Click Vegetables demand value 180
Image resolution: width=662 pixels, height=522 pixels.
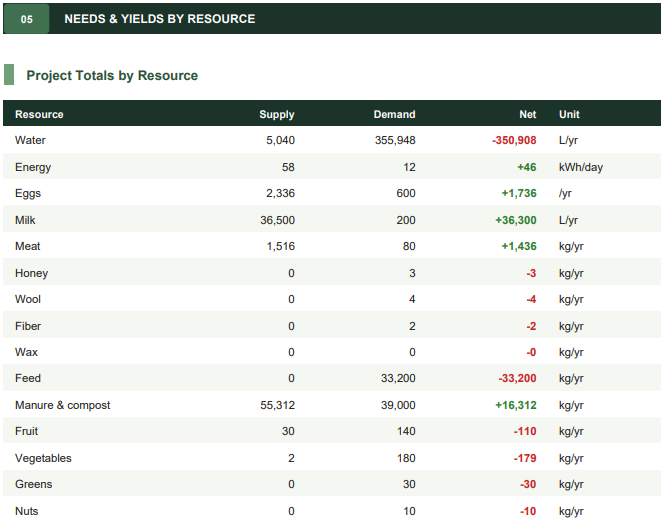point(406,458)
